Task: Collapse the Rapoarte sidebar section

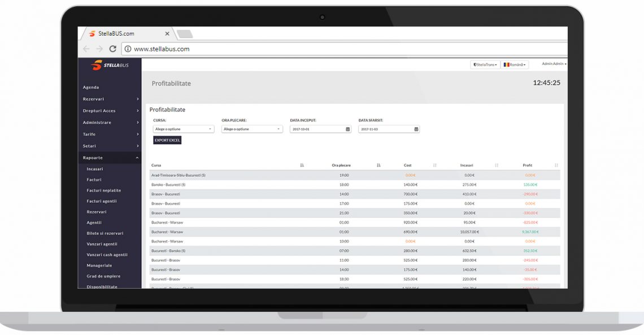Action: [x=110, y=158]
